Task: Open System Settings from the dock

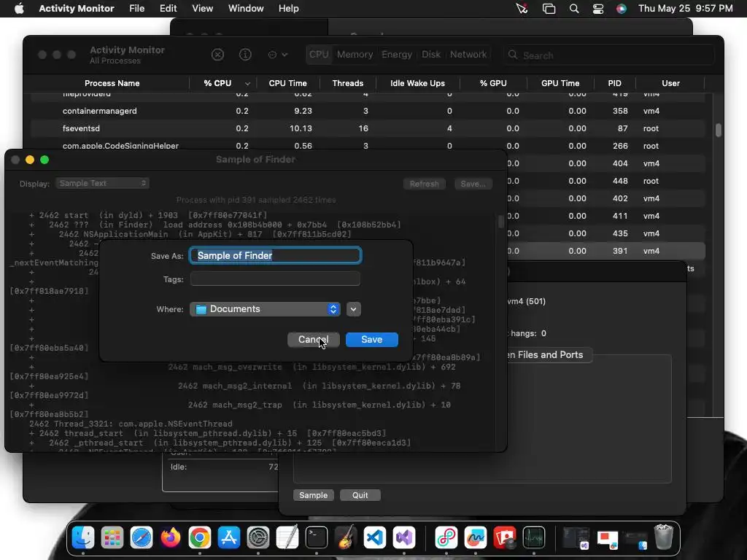Action: 258,538
